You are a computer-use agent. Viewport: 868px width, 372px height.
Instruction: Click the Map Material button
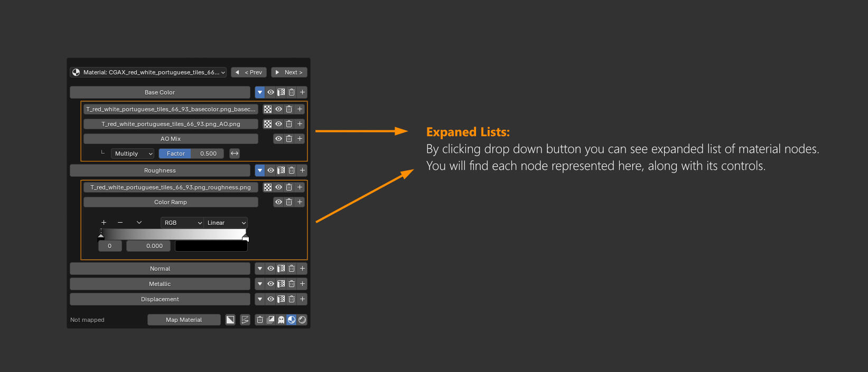(184, 320)
